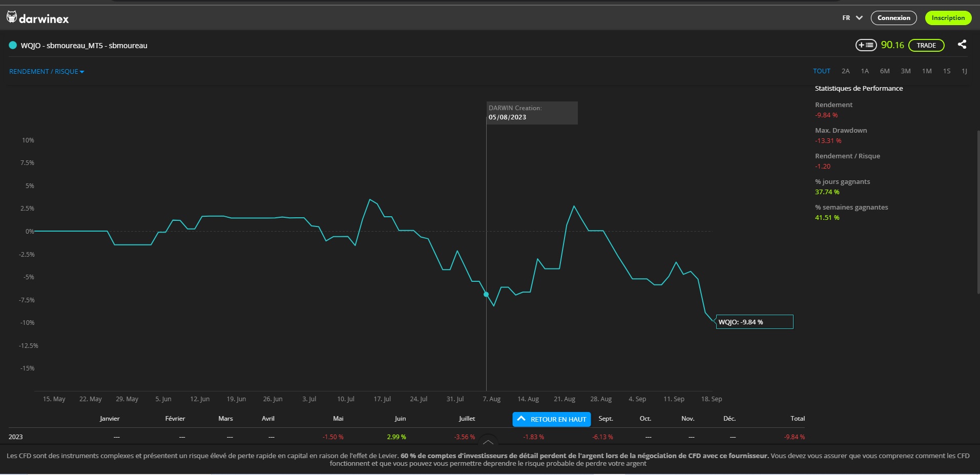
Task: Show the 1A time range
Action: click(865, 71)
